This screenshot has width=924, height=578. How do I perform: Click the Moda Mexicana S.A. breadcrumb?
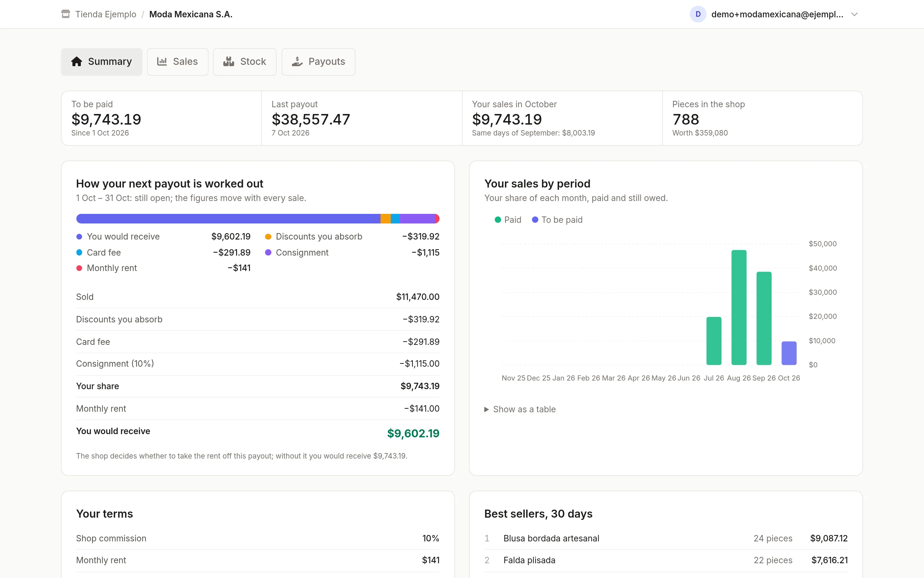click(x=191, y=14)
